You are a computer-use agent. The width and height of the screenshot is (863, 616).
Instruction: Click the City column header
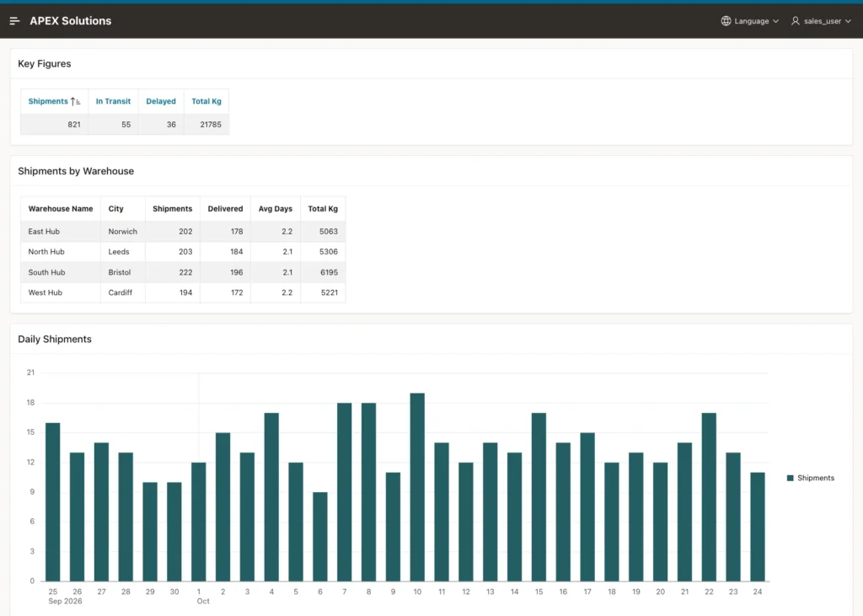click(115, 209)
